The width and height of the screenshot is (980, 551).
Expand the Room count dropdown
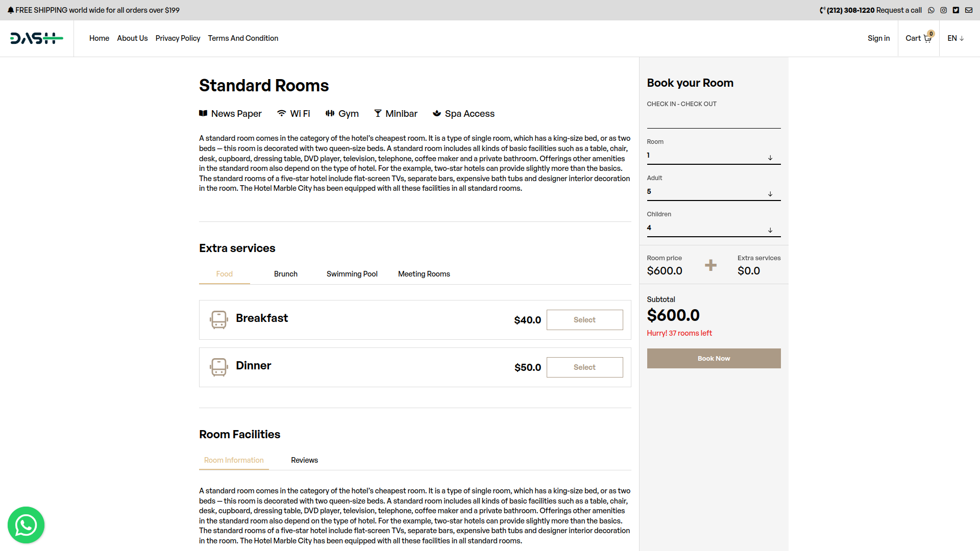tap(714, 156)
